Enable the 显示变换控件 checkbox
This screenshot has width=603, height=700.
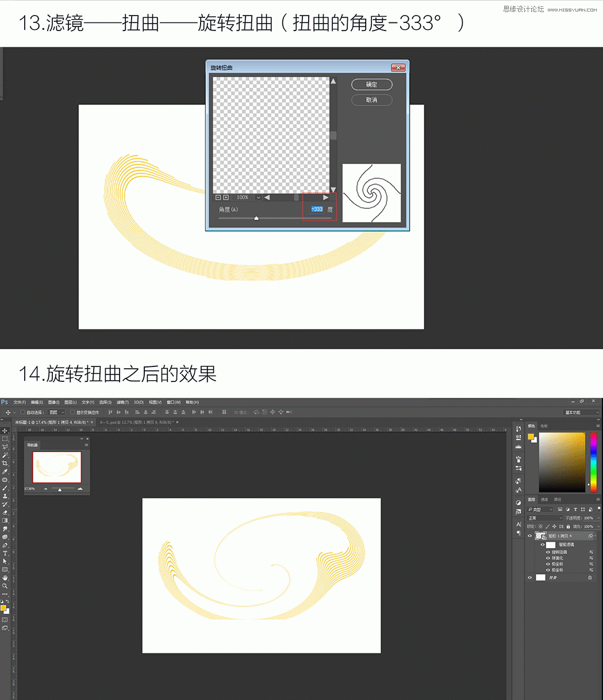72,412
